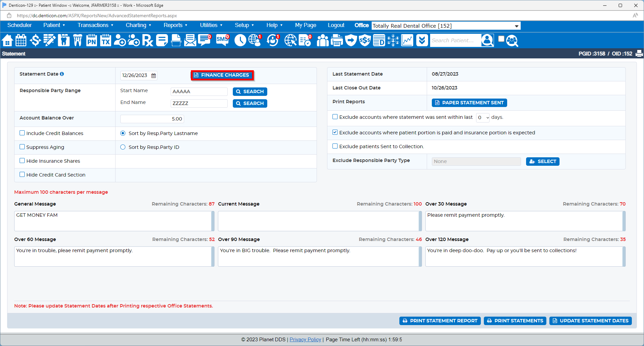Open the Privacy Policy link

coord(305,339)
